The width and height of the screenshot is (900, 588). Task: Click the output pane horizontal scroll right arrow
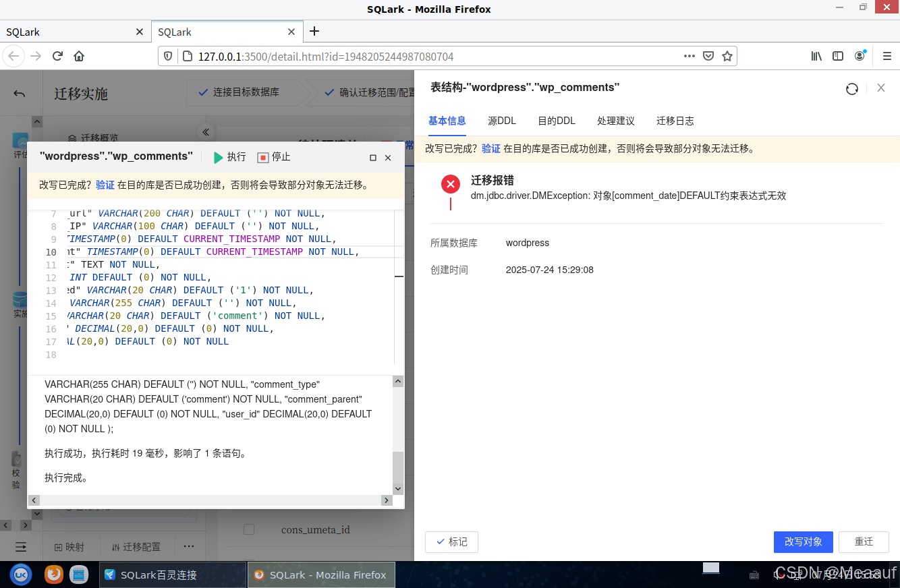(387, 500)
